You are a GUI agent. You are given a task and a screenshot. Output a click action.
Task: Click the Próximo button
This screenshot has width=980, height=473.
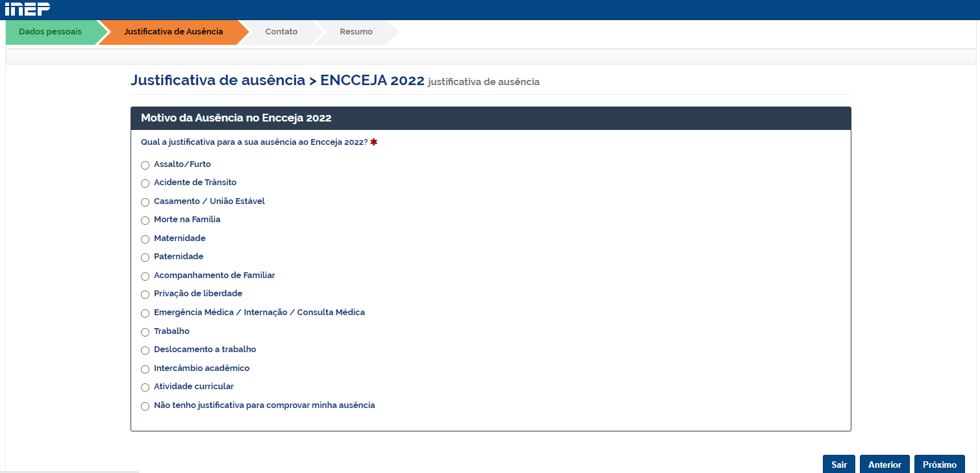pos(939,465)
